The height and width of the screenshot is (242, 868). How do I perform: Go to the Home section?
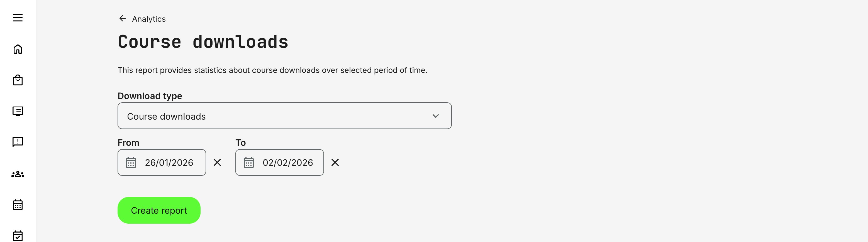coord(18,50)
